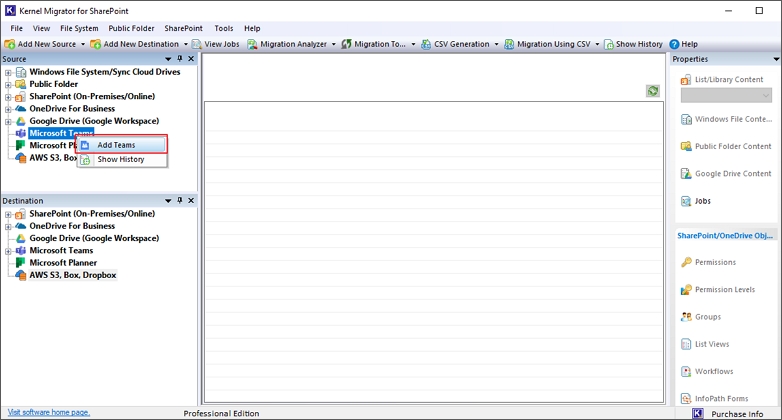Click the Help question mark icon in toolbar

point(674,44)
